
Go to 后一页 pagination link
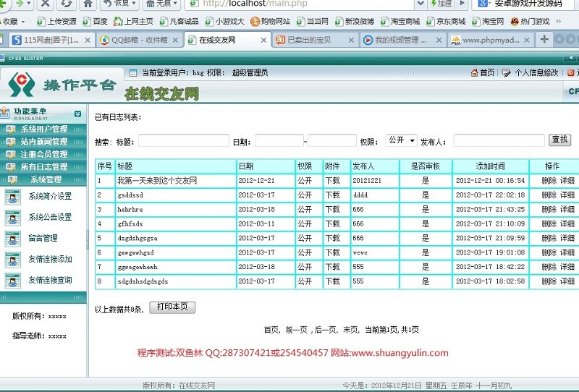pyautogui.click(x=325, y=330)
